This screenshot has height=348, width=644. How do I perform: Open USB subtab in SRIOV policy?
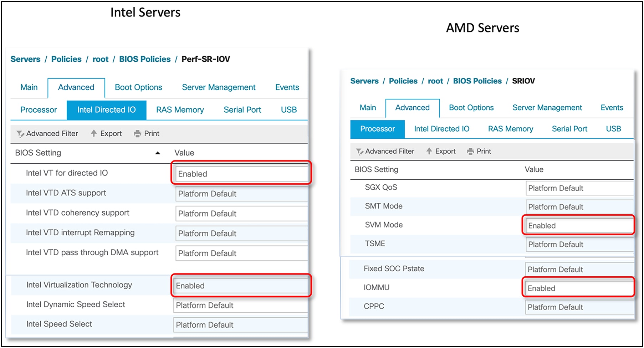pos(613,129)
